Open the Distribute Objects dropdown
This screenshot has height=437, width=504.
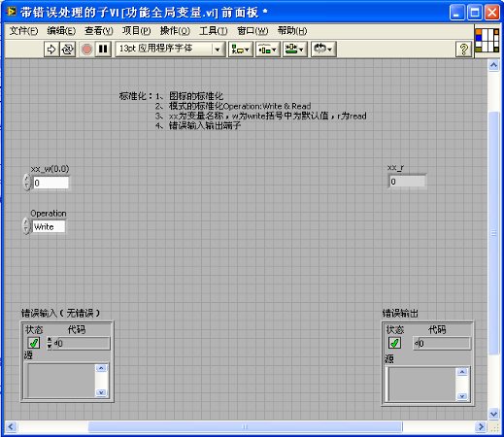268,50
